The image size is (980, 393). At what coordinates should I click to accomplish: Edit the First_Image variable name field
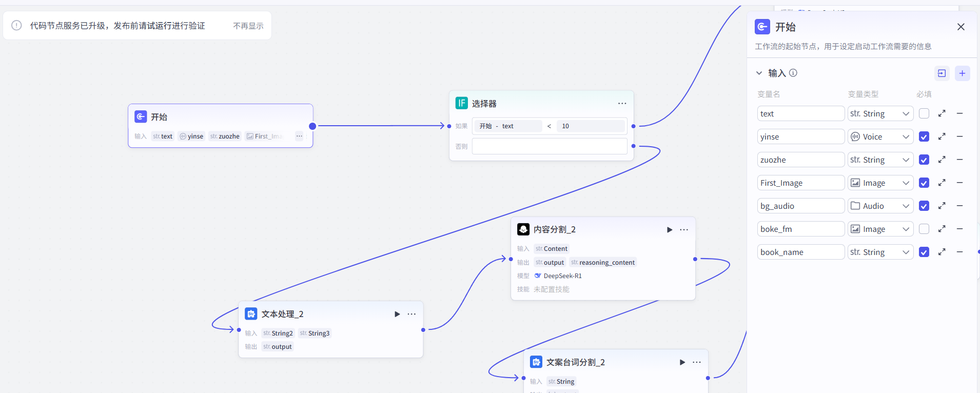pos(800,183)
